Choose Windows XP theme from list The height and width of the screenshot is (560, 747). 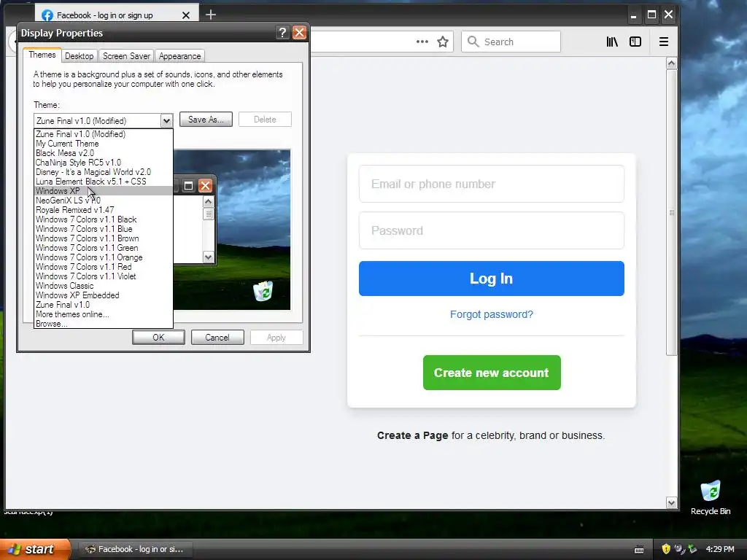(x=104, y=191)
